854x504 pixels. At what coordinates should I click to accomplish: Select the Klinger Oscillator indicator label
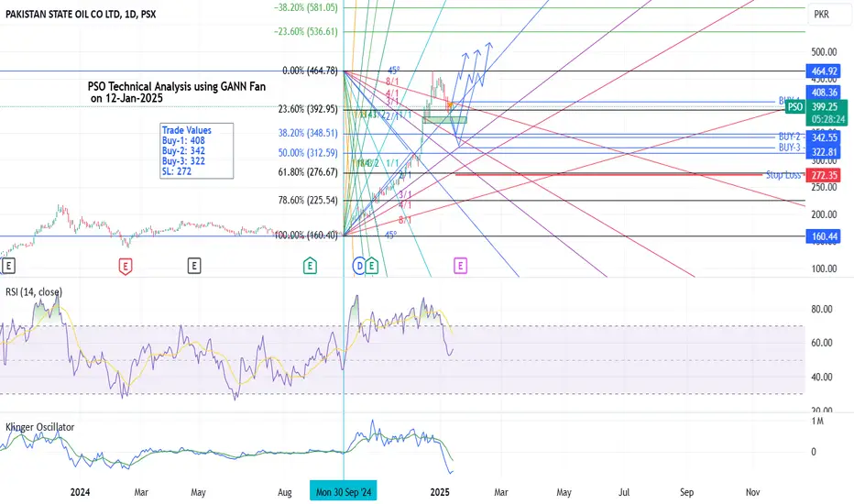tap(39, 427)
